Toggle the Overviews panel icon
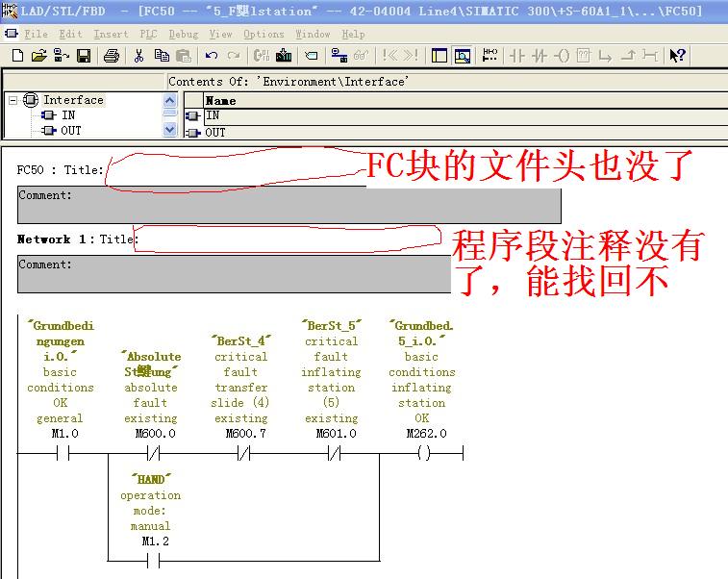This screenshot has height=579, width=728. (439, 56)
